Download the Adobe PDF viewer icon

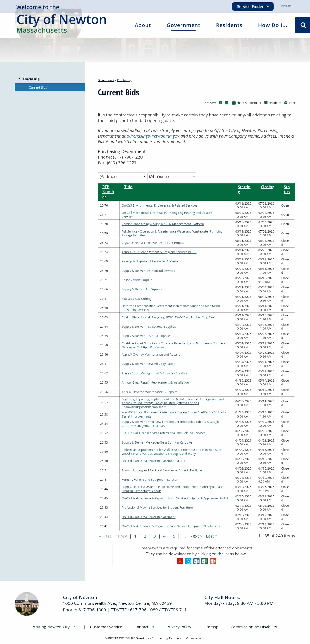click(180, 561)
